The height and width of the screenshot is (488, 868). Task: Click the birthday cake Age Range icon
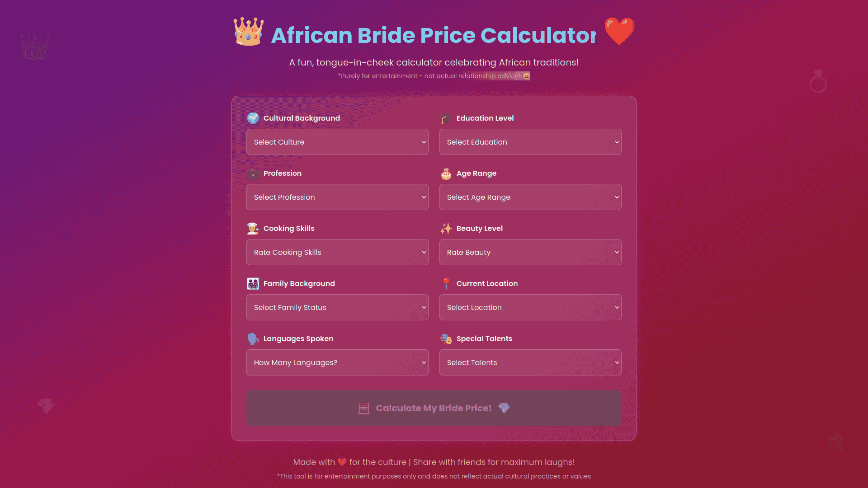point(446,174)
